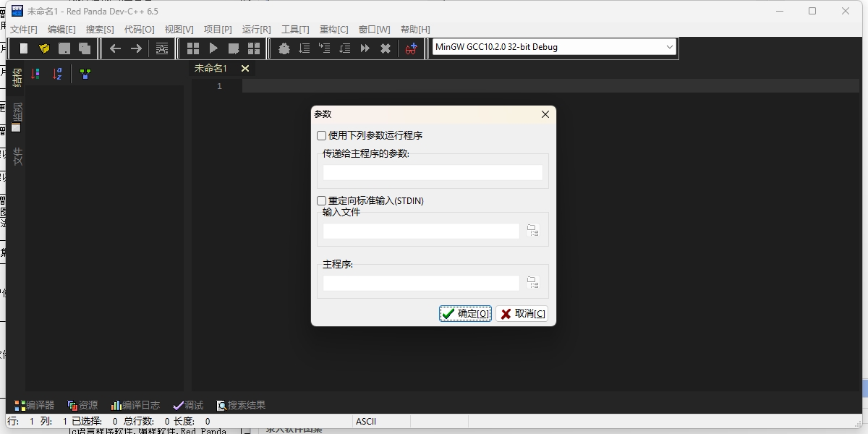
Task: Click the yellow Open file icon
Action: click(44, 48)
